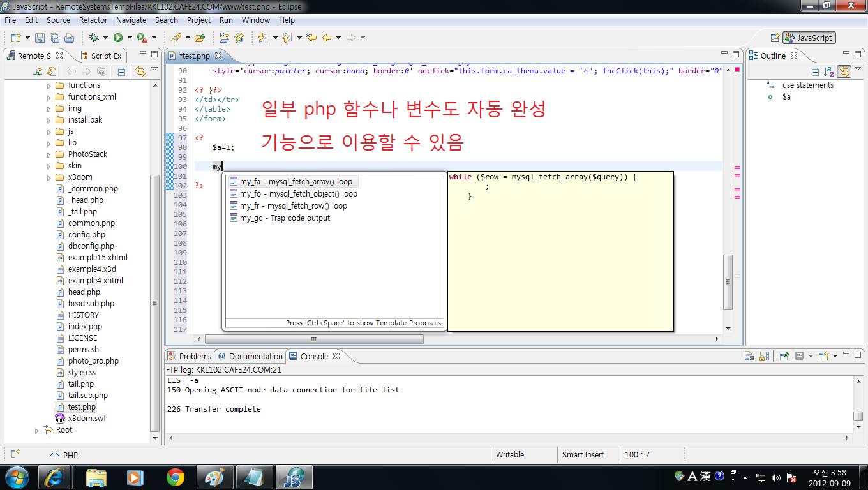Open the Refactor menu
Screen dimensions: 868x490
pos(93,20)
